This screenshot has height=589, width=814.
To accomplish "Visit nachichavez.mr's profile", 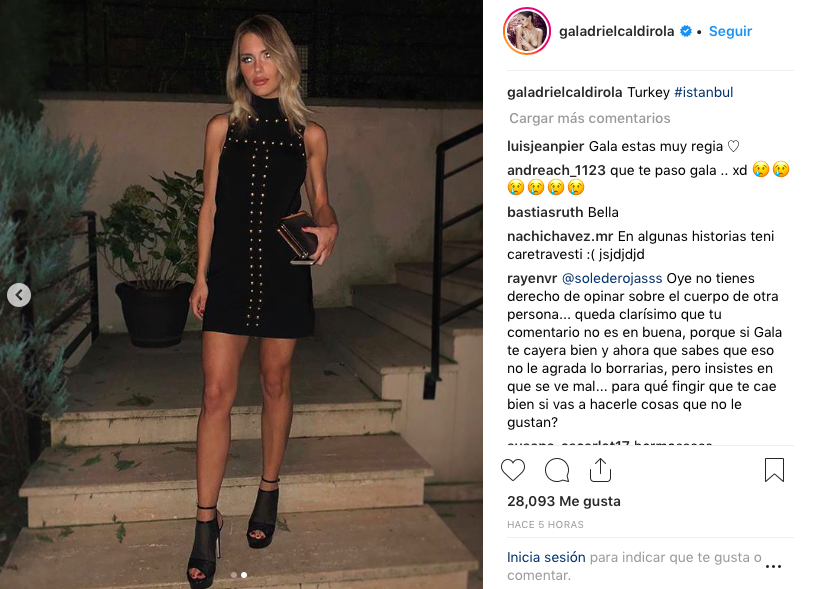I will tap(560, 236).
